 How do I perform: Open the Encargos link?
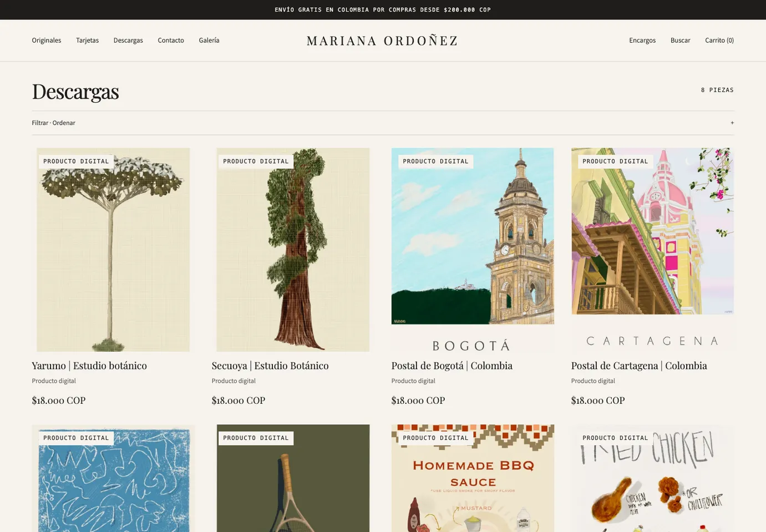click(642, 40)
